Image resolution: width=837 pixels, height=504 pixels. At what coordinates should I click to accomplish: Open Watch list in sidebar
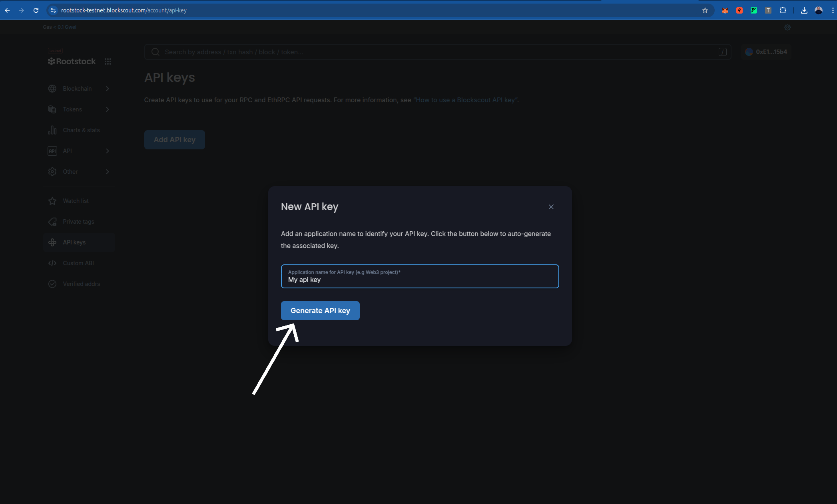tap(76, 201)
